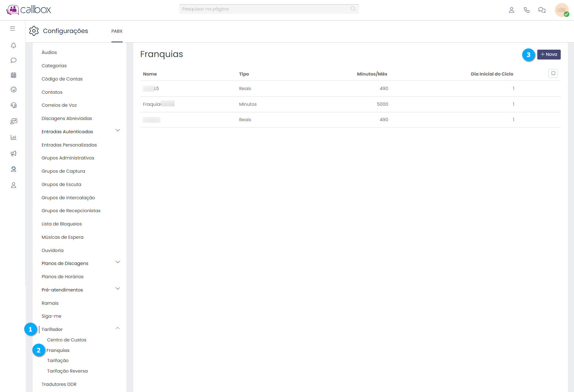Switch to the PABX tab
This screenshot has height=392, width=574.
[117, 31]
